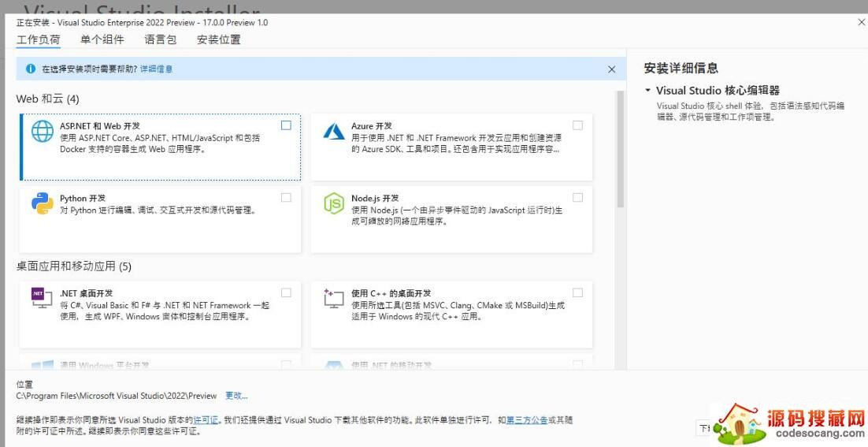Click the Azure development logo icon

(x=334, y=132)
